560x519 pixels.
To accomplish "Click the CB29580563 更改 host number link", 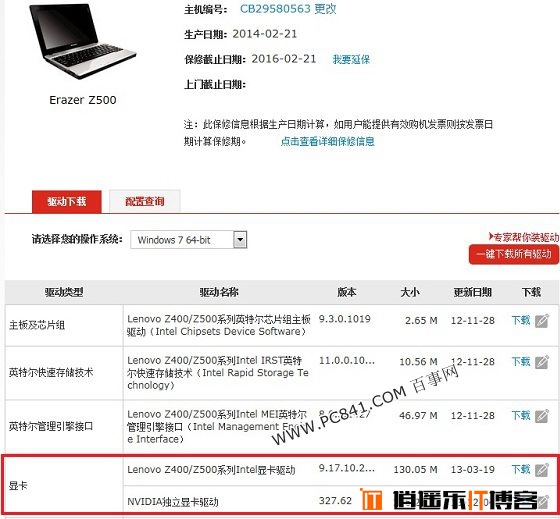I will pyautogui.click(x=288, y=9).
